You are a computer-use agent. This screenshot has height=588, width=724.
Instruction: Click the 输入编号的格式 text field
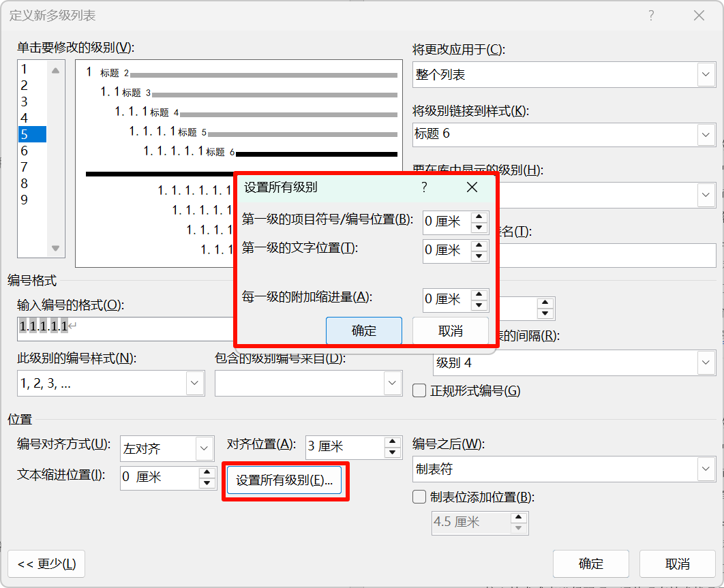(123, 328)
